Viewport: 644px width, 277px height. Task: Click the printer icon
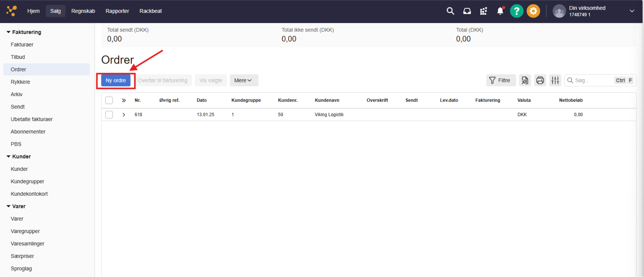(540, 80)
